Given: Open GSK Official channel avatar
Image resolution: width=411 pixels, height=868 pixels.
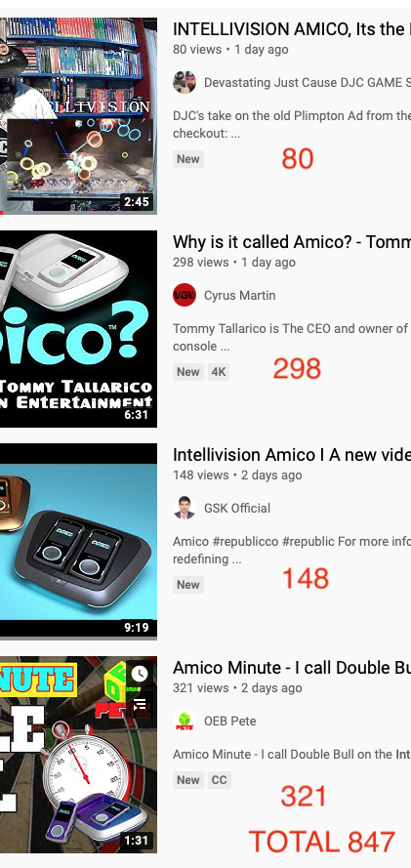Looking at the screenshot, I should pos(185,508).
